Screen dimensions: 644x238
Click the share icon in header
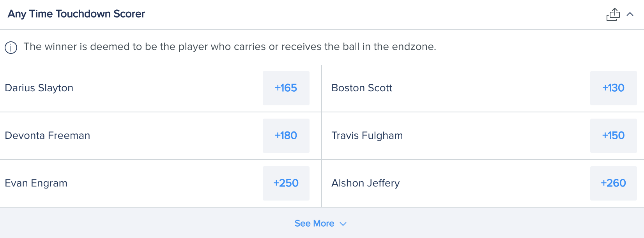click(613, 14)
